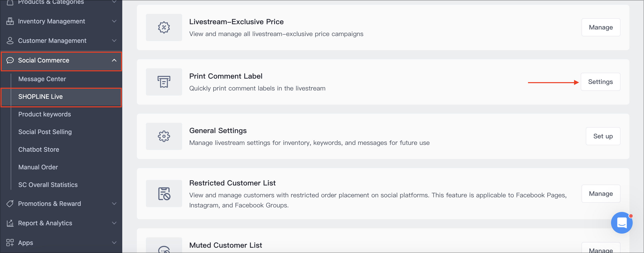The image size is (644, 253).
Task: Click the Apps grid icon
Action: tap(10, 243)
